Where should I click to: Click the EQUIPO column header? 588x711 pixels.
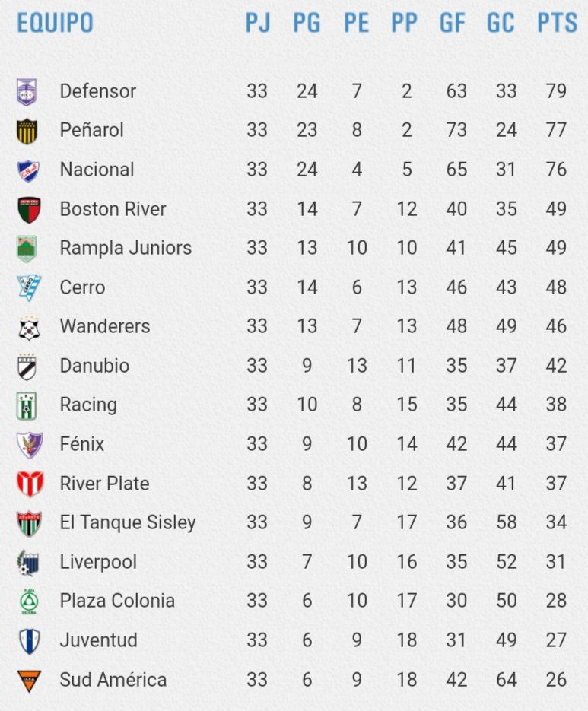[x=55, y=23]
